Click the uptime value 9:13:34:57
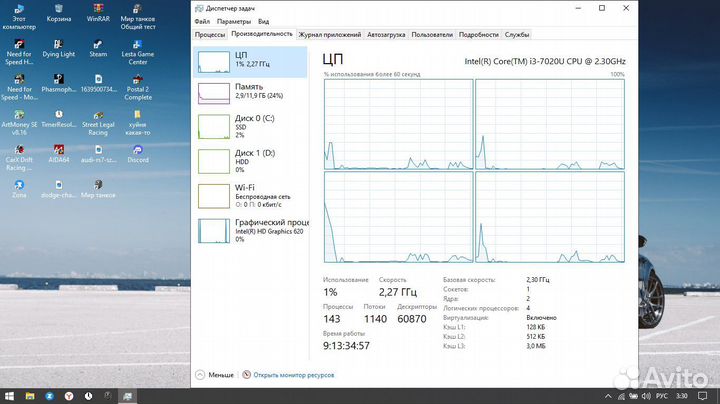Viewport: 720px width, 404px height. click(x=346, y=346)
